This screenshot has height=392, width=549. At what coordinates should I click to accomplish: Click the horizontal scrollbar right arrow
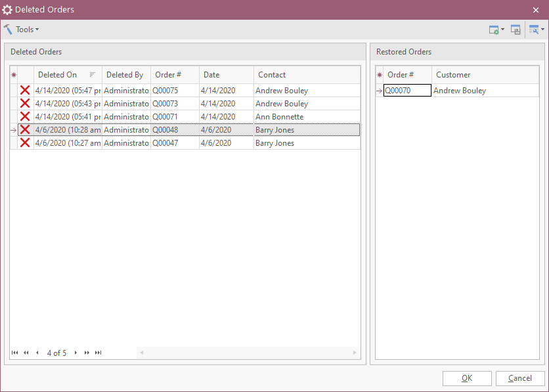click(355, 353)
